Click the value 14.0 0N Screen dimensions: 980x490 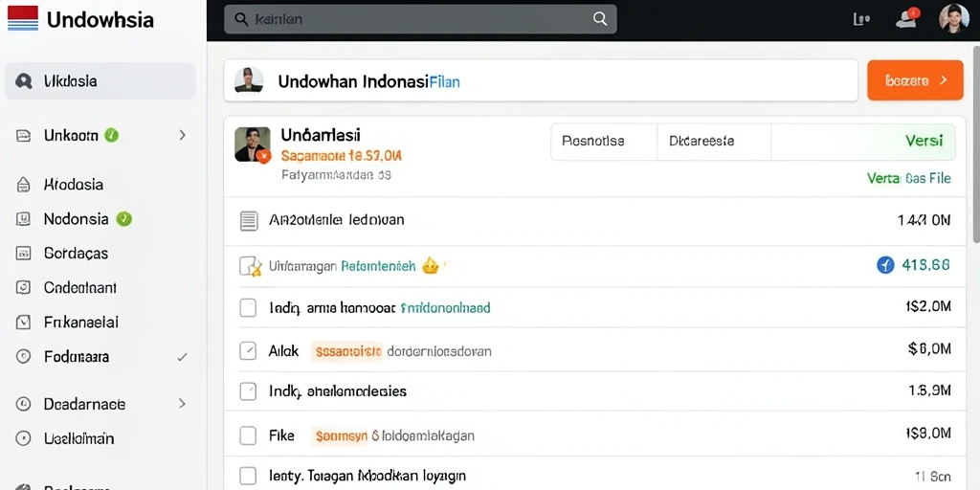point(924,220)
